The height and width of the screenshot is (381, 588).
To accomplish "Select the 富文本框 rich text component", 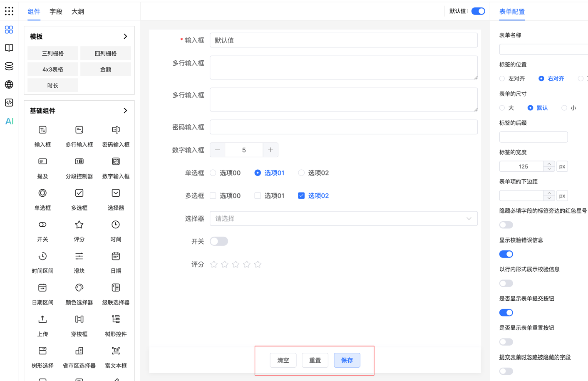I will (x=116, y=351).
